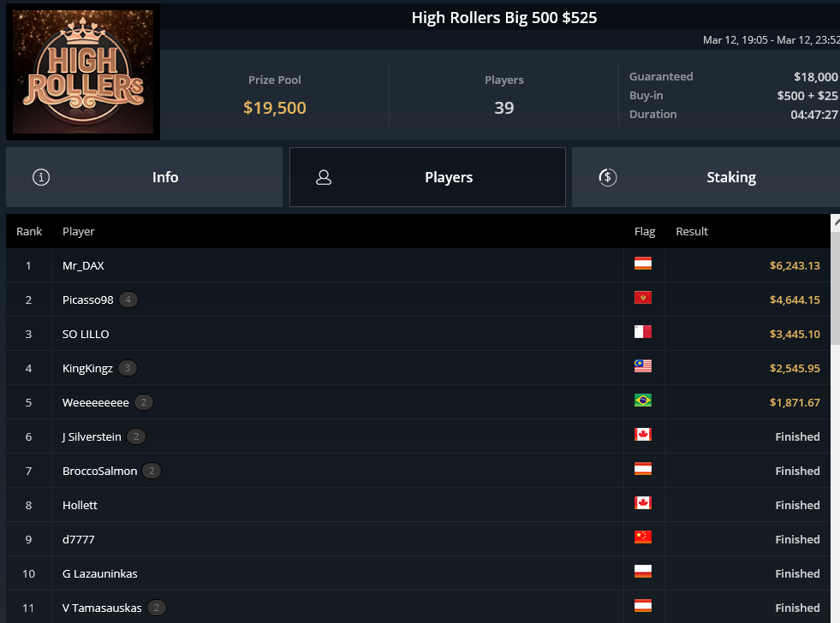Click the High Rollers tournament logo
This screenshot has width=840, height=623.
[x=83, y=72]
